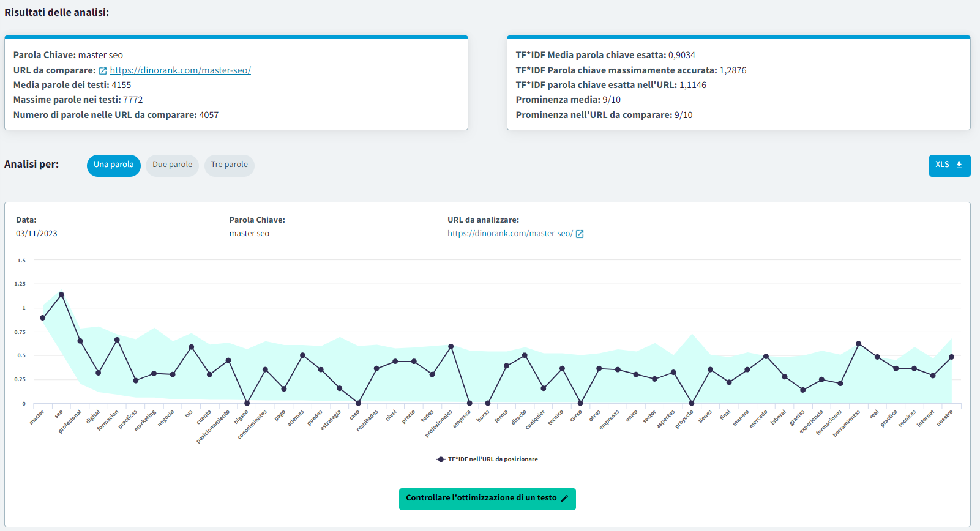Select the Due parole analysis tab
980x531 pixels.
click(x=172, y=165)
